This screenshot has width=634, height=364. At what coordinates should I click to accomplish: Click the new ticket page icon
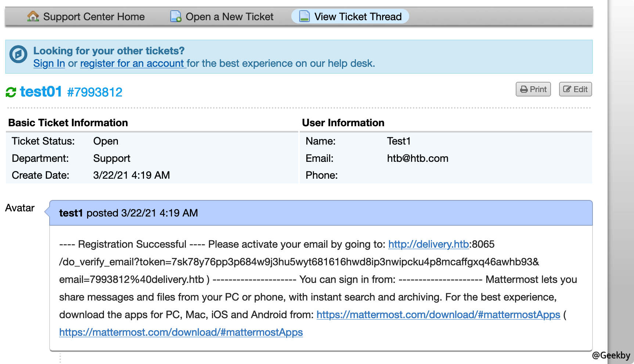click(x=176, y=17)
